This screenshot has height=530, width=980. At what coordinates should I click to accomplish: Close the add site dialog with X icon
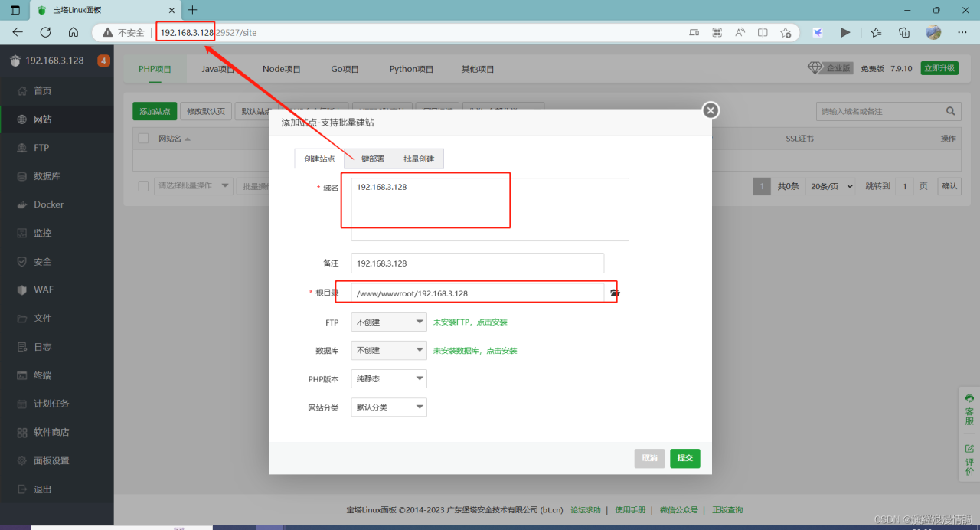pos(711,111)
